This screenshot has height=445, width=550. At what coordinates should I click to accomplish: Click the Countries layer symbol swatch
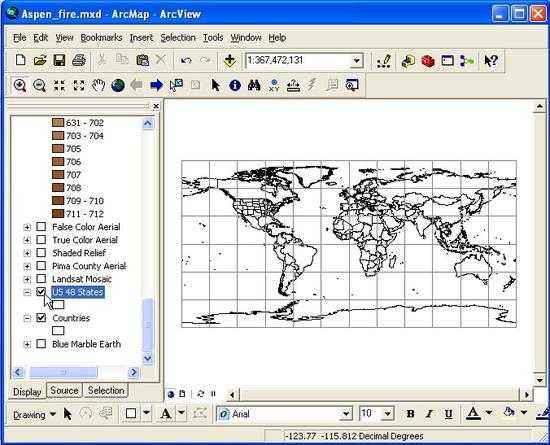[58, 331]
